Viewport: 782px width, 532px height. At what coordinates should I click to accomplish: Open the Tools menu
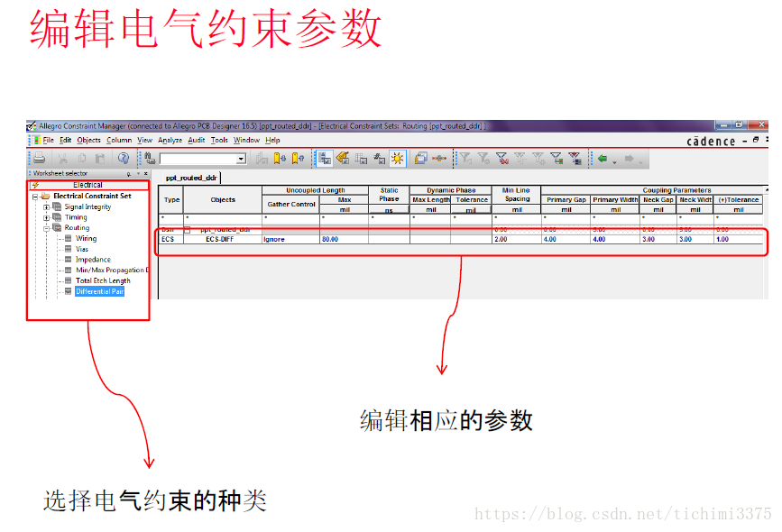point(219,140)
